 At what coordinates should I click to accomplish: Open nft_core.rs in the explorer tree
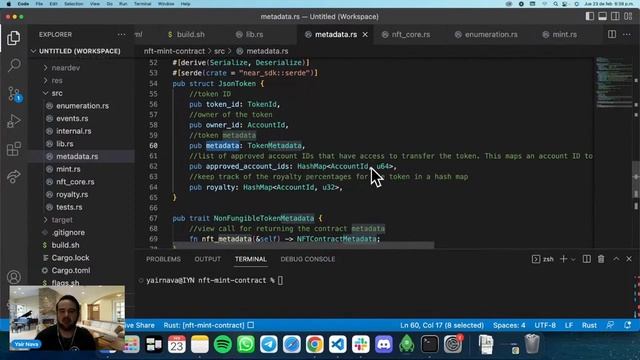click(75, 182)
